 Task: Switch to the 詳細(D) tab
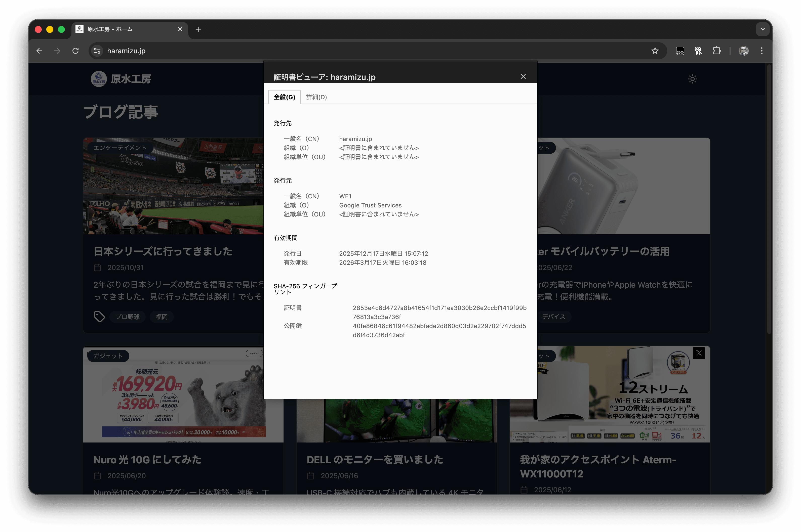[x=316, y=97]
